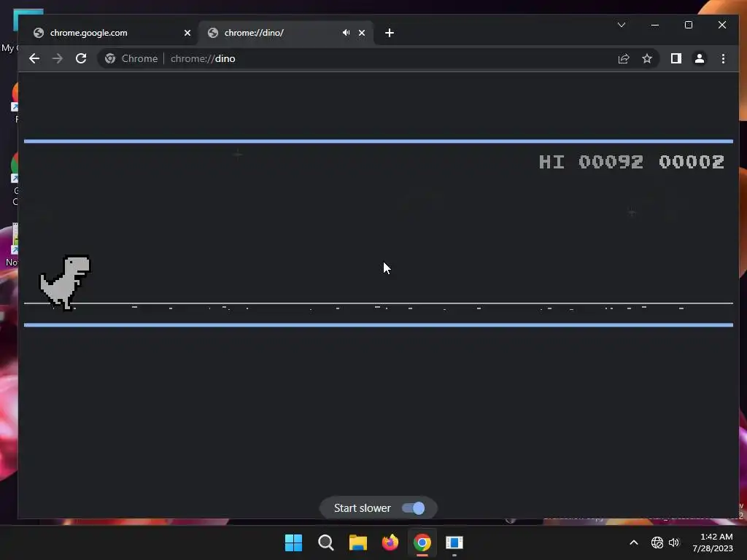Click the Chrome taskbar icon
747x560 pixels.
click(x=422, y=542)
